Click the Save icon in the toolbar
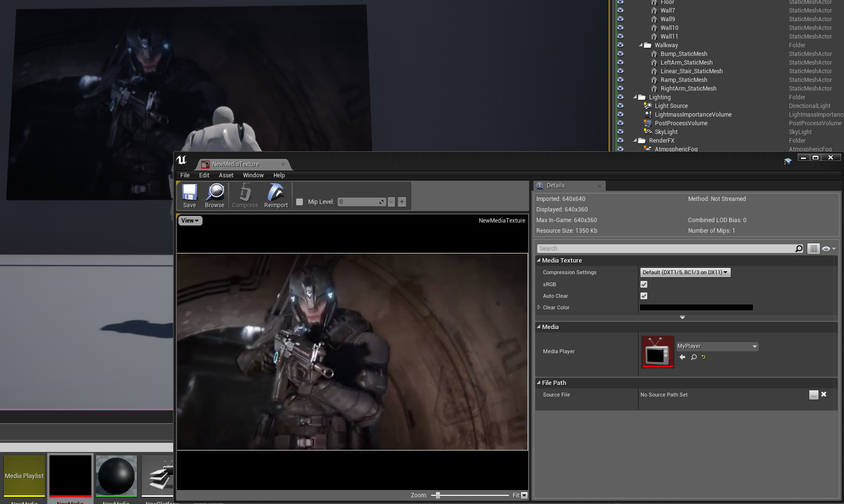 pos(189,193)
